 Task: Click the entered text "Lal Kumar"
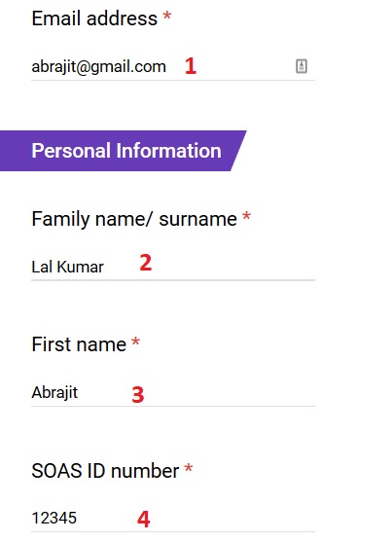(x=67, y=267)
